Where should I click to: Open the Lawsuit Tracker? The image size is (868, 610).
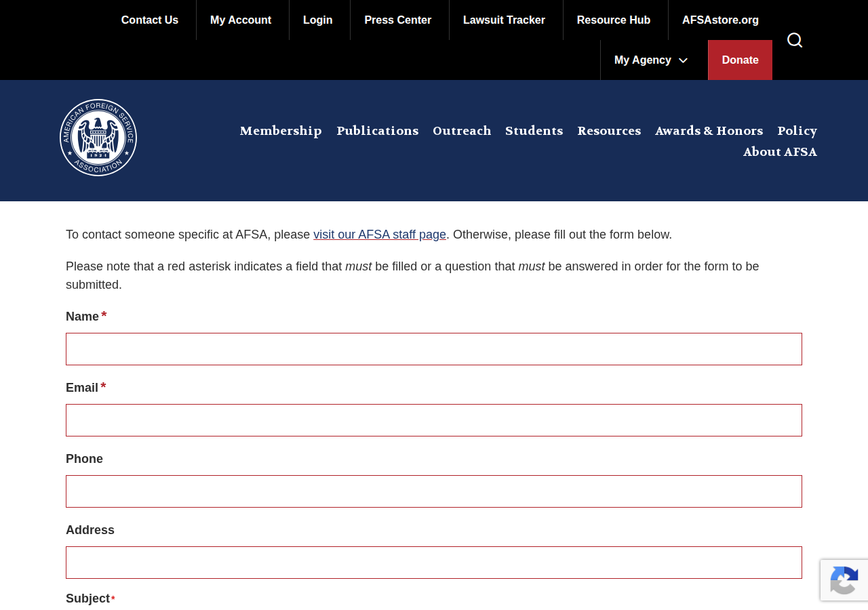(x=504, y=20)
